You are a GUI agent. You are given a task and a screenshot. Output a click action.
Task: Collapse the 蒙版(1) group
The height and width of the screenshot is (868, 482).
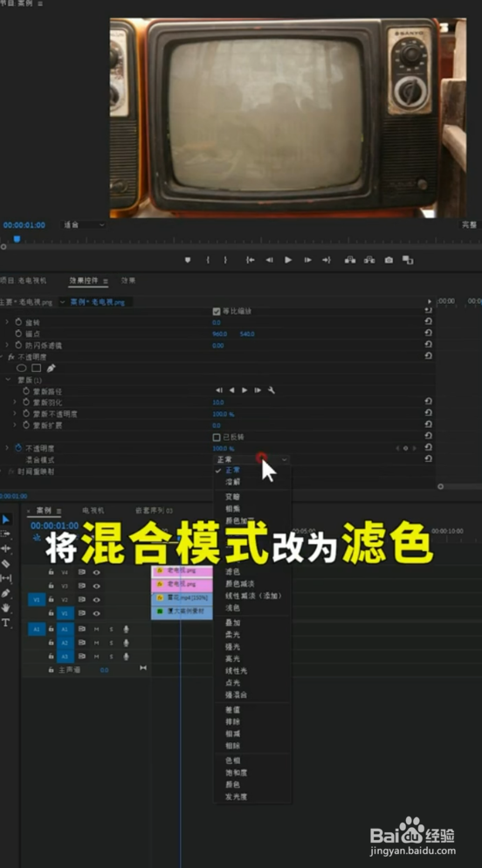(x=8, y=380)
